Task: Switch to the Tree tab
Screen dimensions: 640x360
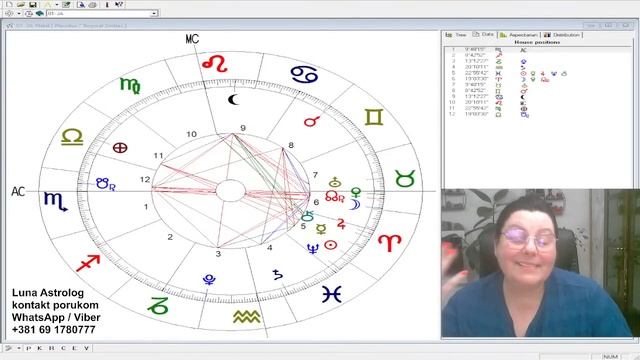Action: point(456,35)
